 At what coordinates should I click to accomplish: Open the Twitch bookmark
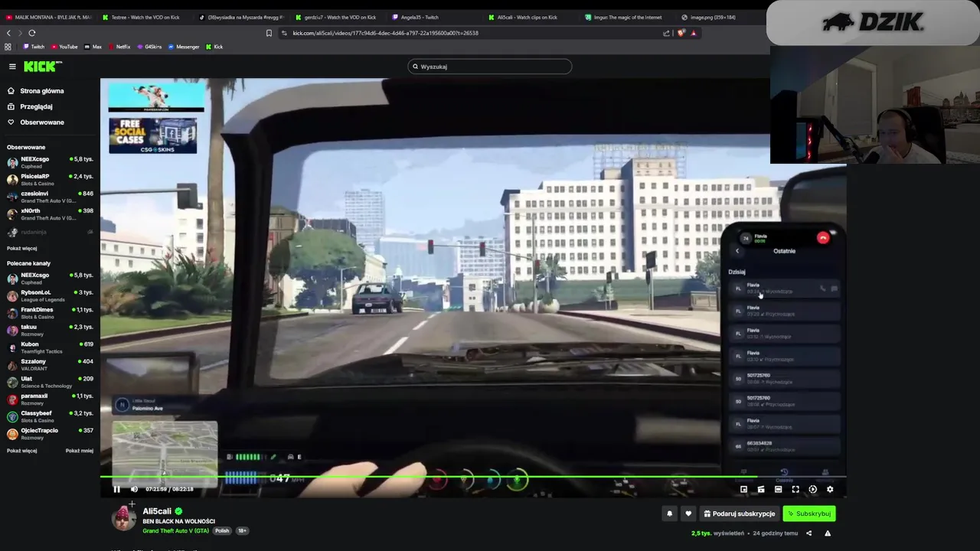[34, 47]
